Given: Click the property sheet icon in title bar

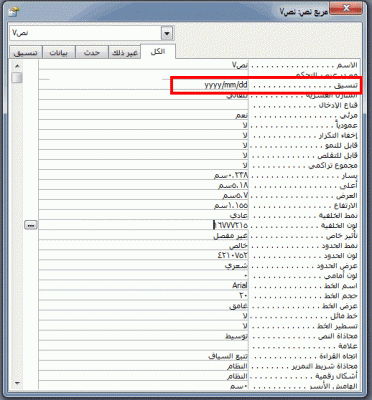Looking at the screenshot, I should point(14,12).
